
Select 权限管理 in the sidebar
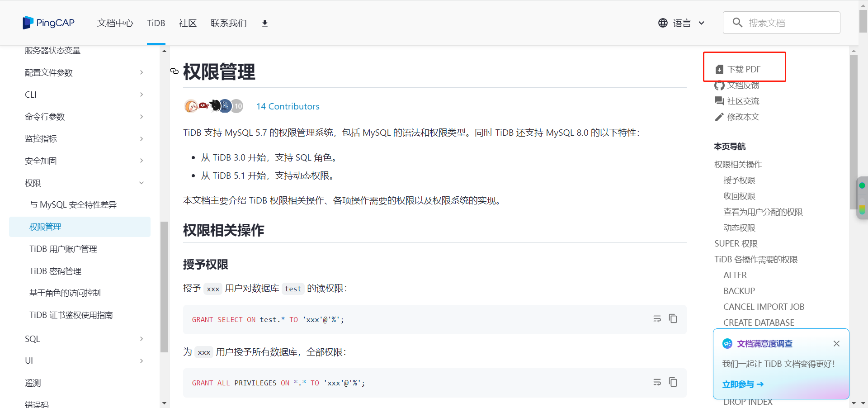pos(80,227)
